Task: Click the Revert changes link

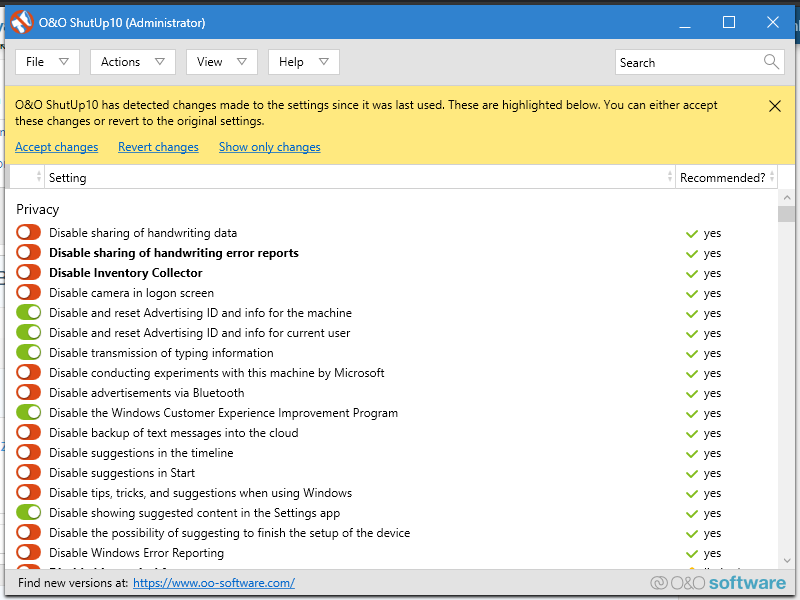Action: pyautogui.click(x=158, y=147)
